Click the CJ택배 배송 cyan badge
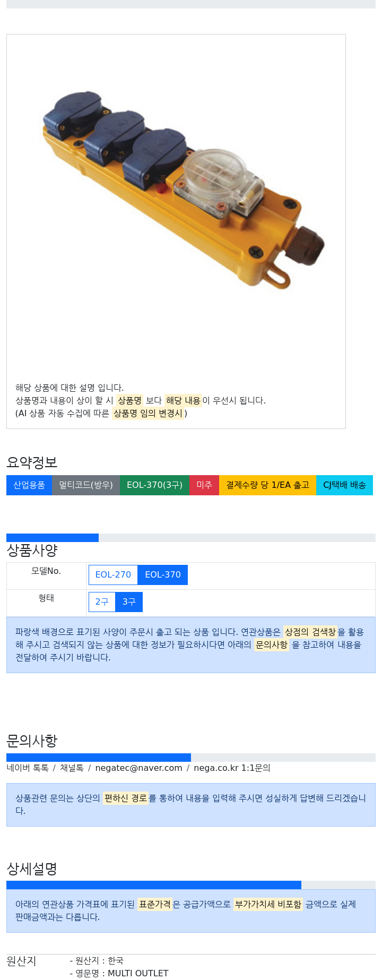The image size is (382, 980). click(344, 485)
